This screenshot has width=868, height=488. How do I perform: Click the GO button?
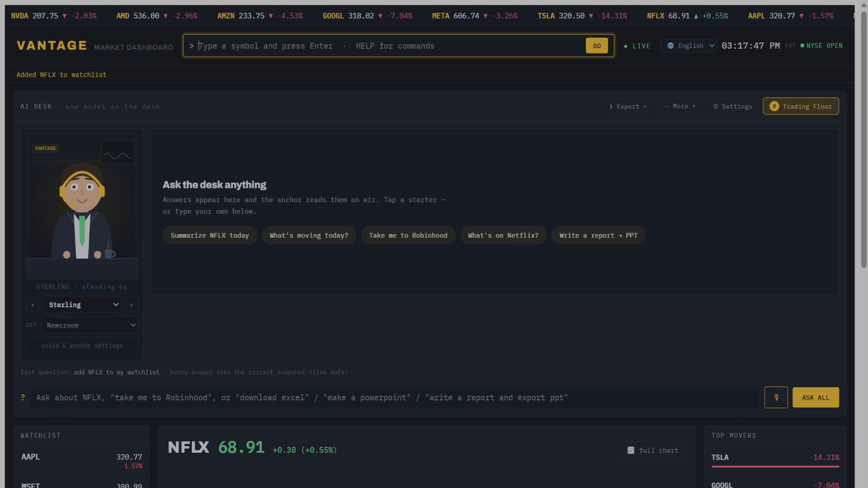coord(597,46)
